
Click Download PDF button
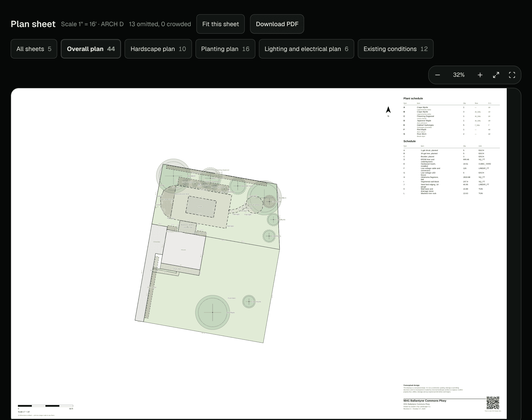[277, 24]
